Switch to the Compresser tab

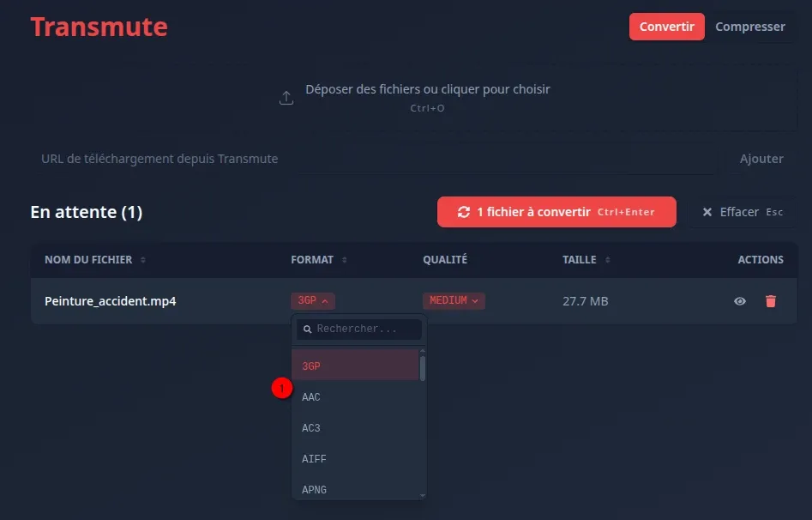(750, 27)
